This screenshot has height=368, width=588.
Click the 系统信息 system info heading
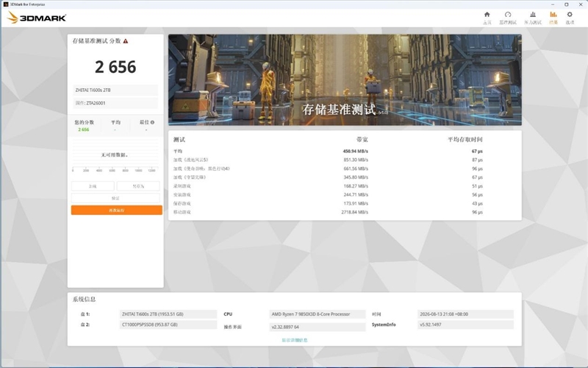[84, 299]
